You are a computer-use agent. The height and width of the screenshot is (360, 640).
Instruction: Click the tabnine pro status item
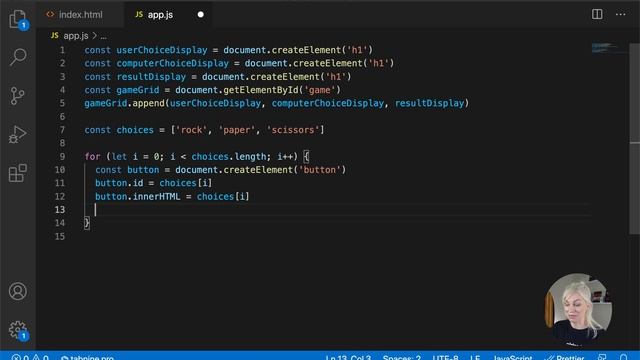click(x=87, y=357)
